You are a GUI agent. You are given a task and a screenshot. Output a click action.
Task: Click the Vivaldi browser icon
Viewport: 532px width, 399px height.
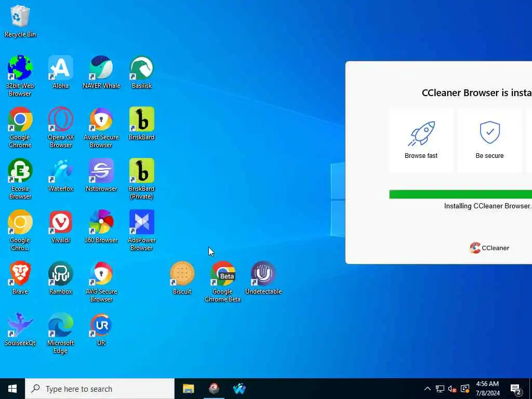point(61,227)
